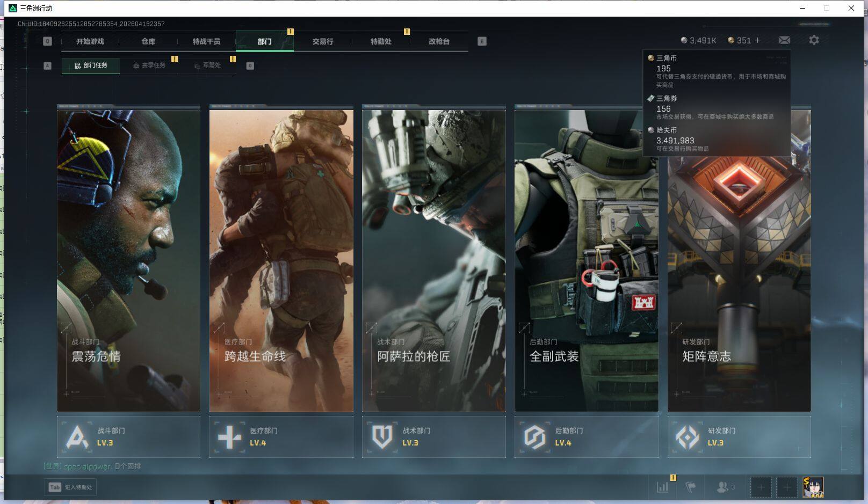Click the player avatar portrait
The image size is (868, 504).
point(813,487)
